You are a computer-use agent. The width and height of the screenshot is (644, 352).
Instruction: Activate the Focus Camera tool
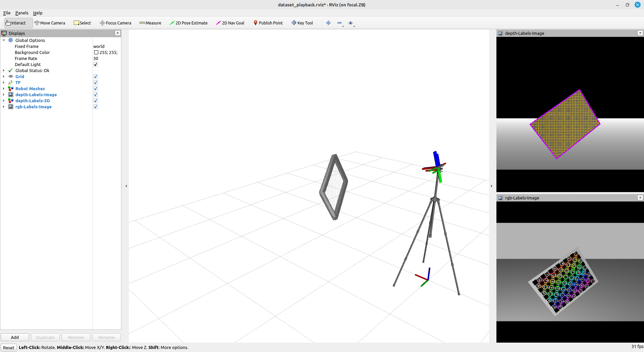coord(115,23)
